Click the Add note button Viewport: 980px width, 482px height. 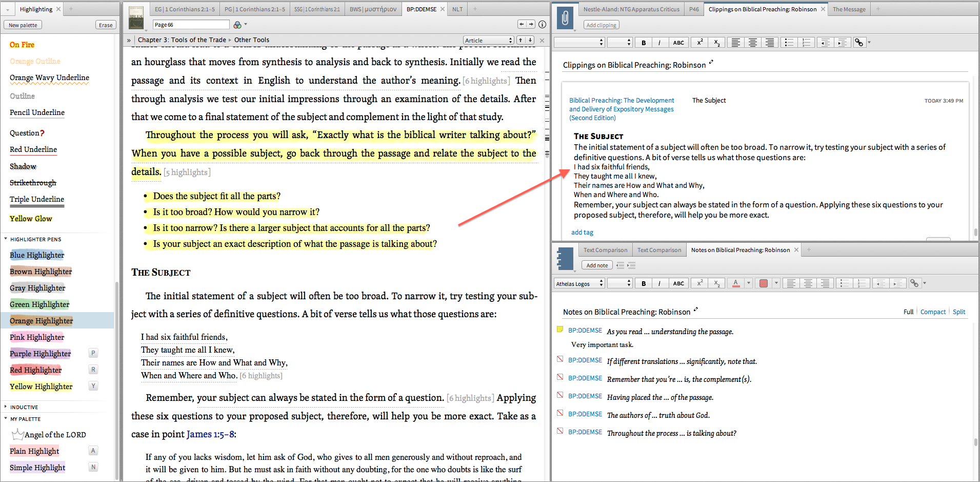click(597, 265)
